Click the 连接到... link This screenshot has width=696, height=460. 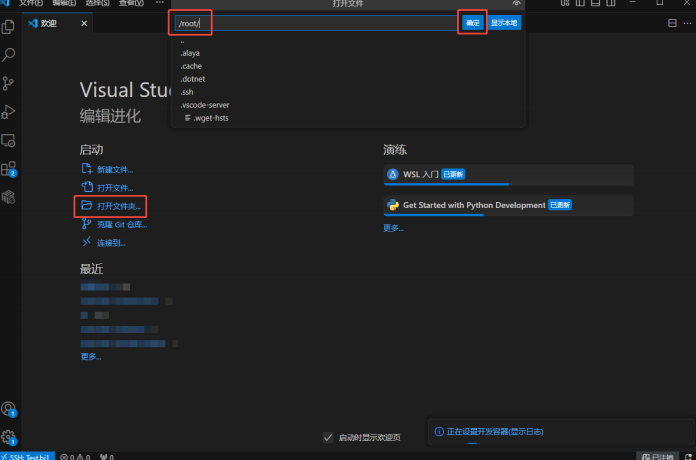[x=111, y=243]
